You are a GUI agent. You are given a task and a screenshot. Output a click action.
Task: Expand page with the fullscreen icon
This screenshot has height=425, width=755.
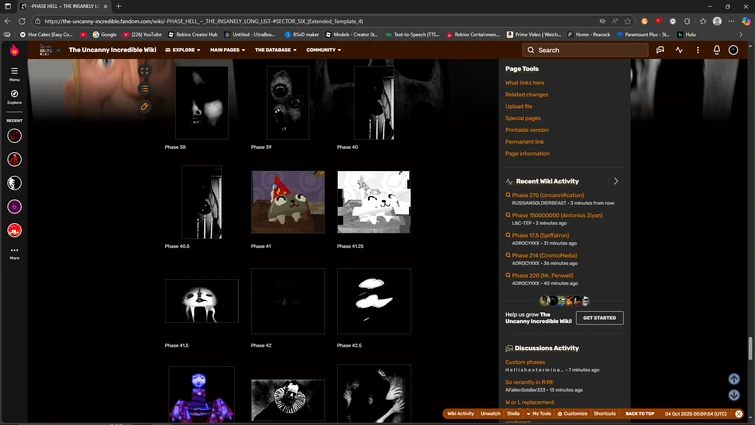tap(144, 71)
